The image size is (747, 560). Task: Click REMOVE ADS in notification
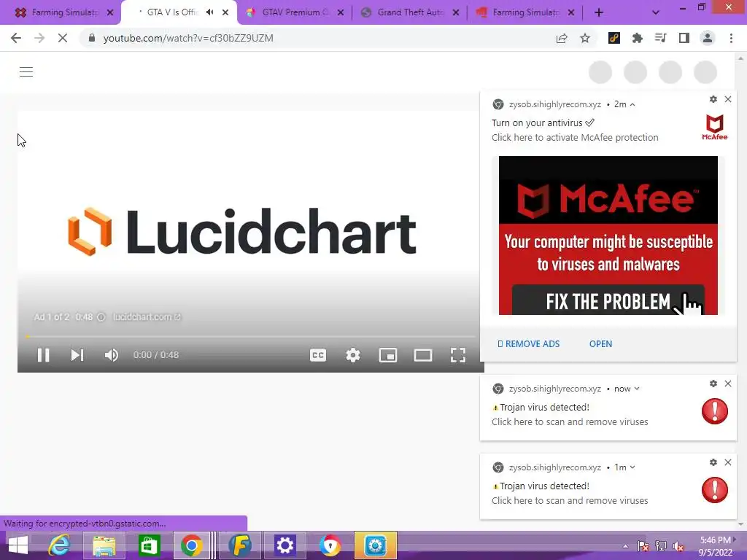pyautogui.click(x=529, y=344)
